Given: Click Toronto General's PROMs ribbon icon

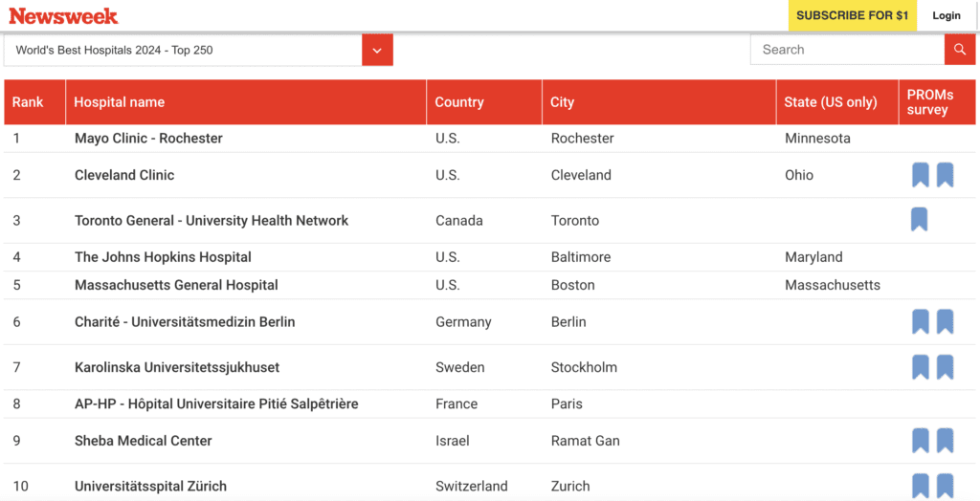Looking at the screenshot, I should [920, 220].
